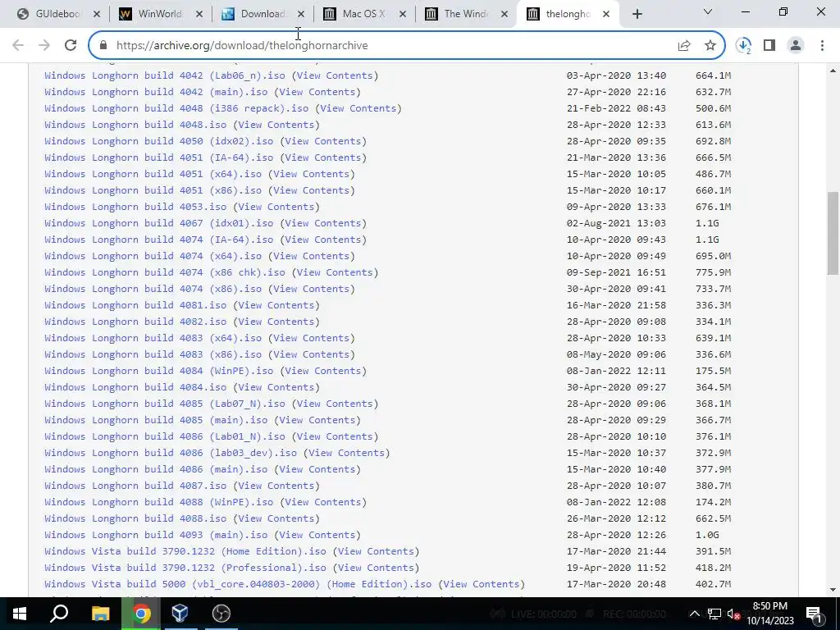840x630 pixels.
Task: Select the 02-Aug-2021 13:03 date text
Action: pyautogui.click(x=616, y=223)
